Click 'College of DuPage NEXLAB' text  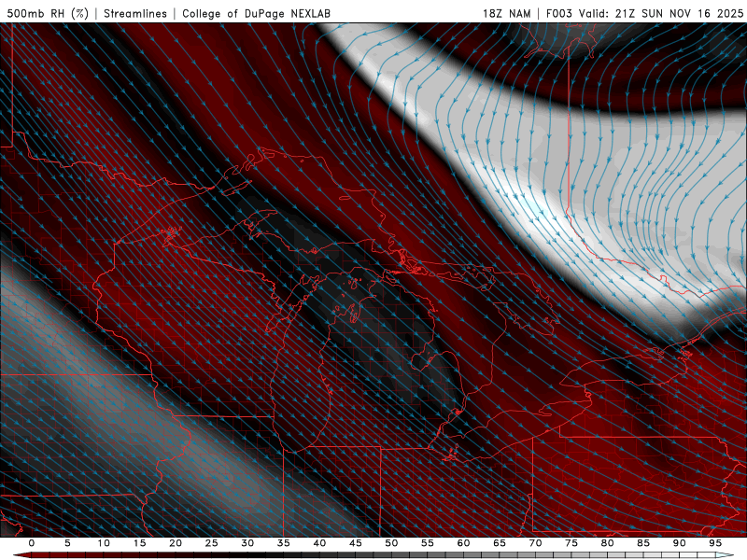tap(256, 13)
